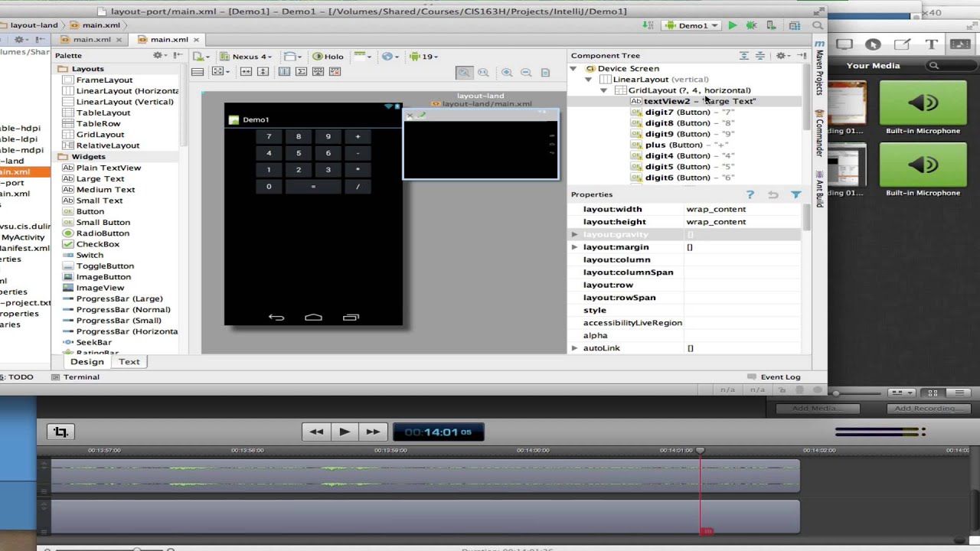This screenshot has width=980, height=551.
Task: Expand all nodes in Component Tree
Action: click(x=743, y=55)
